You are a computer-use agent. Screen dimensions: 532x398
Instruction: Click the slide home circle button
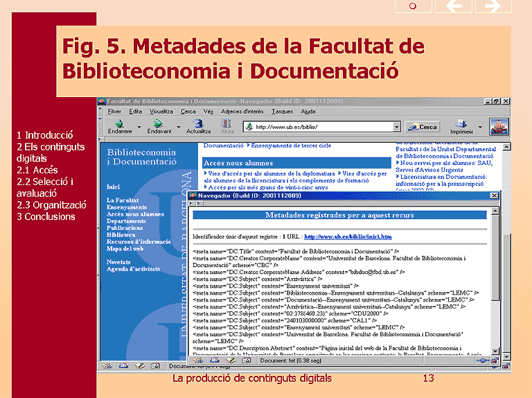pyautogui.click(x=412, y=6)
